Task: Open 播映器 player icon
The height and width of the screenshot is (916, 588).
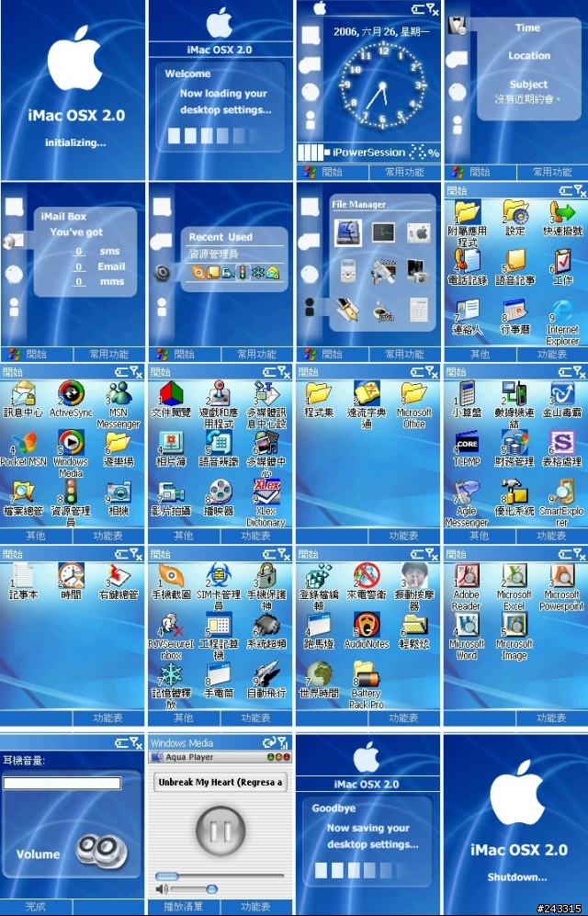Action: point(219,492)
